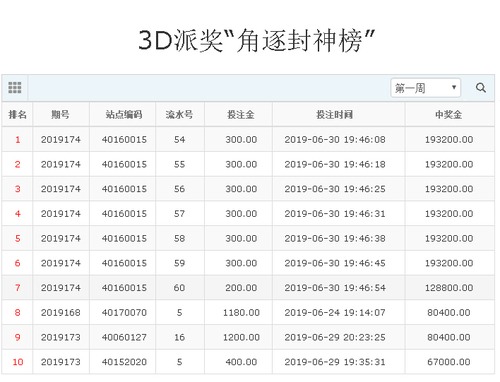Select rank 8 cell
This screenshot has height=382, width=500.
coord(17,312)
